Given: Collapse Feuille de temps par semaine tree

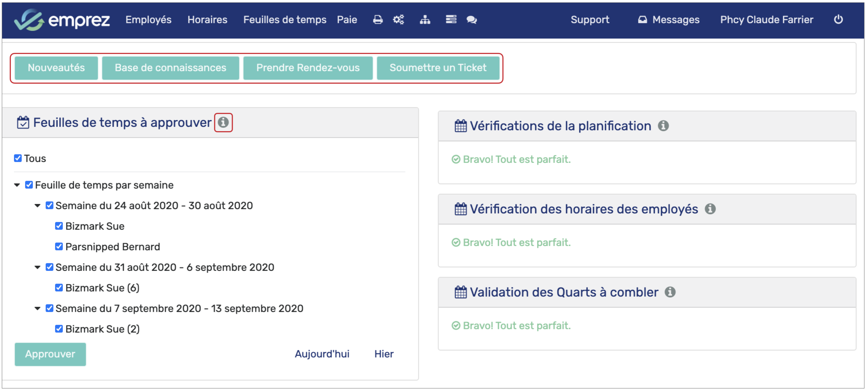Looking at the screenshot, I should pyautogui.click(x=17, y=185).
